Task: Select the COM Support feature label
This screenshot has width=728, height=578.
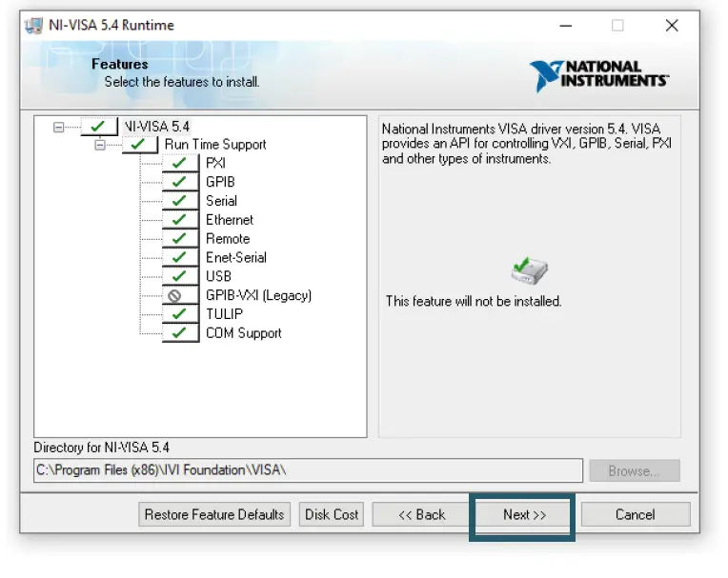Action: (x=243, y=333)
